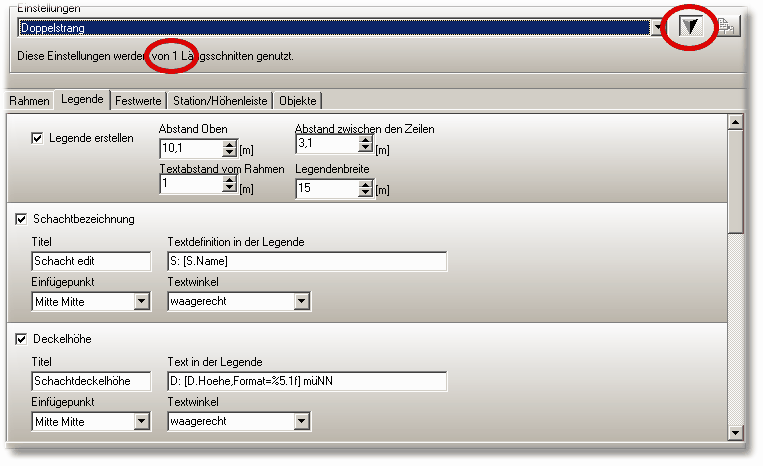Disable the Deckelhöhe checkbox
Screen dimensions: 763x466
click(x=22, y=339)
